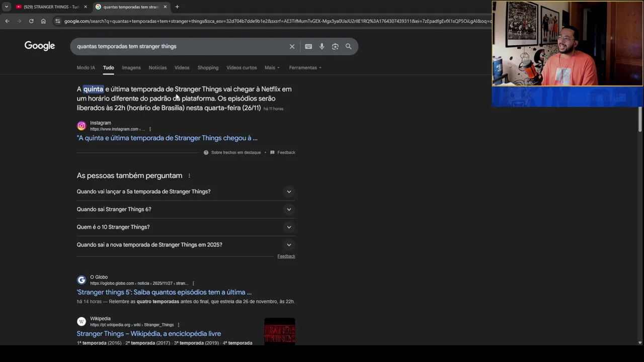Viewport: 644px width, 362px height.
Task: Start voice search with microphone icon
Action: (x=321, y=46)
